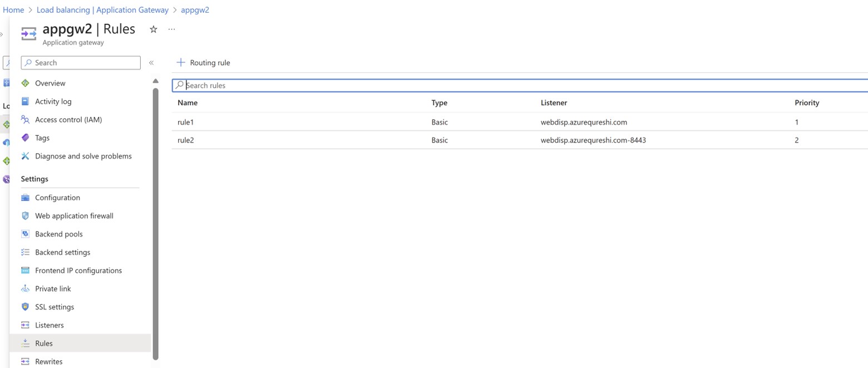Screen dimensions: 868x368
Task: Click the Private link icon
Action: pyautogui.click(x=25, y=288)
